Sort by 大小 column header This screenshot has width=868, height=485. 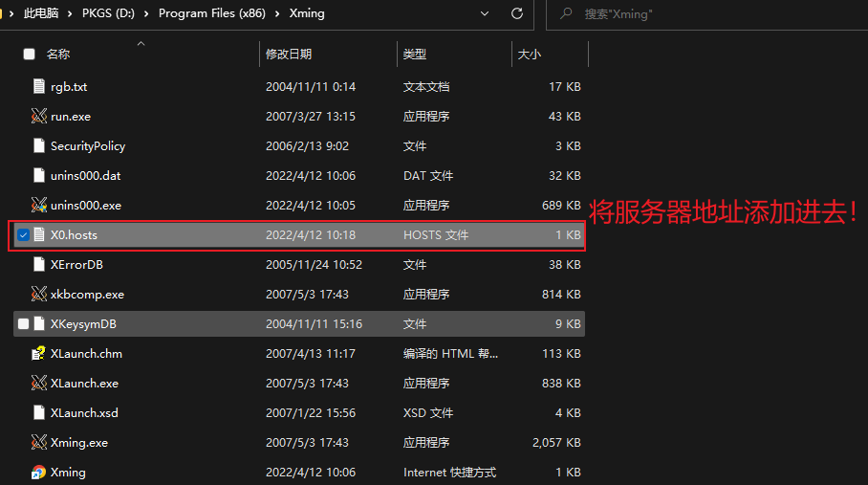[x=530, y=54]
